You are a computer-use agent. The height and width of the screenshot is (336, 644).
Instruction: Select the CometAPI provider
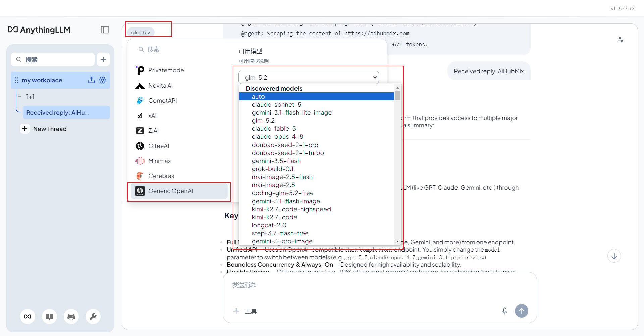(179, 101)
